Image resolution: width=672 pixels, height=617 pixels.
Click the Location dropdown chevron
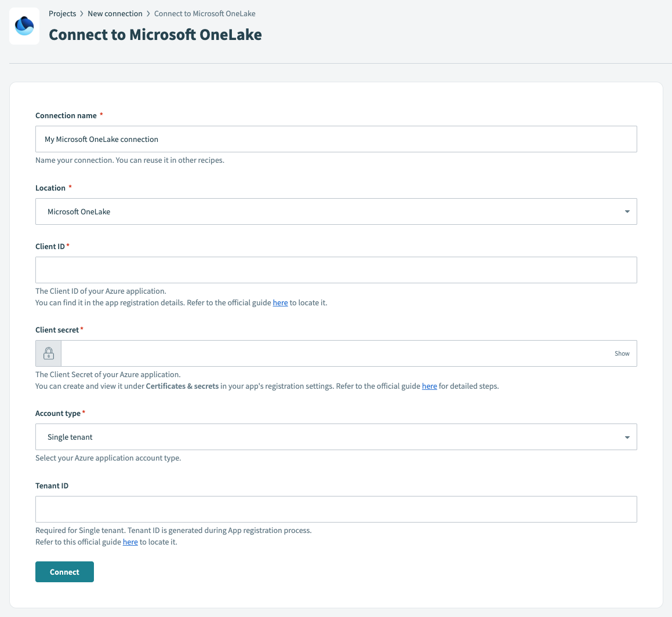627,211
